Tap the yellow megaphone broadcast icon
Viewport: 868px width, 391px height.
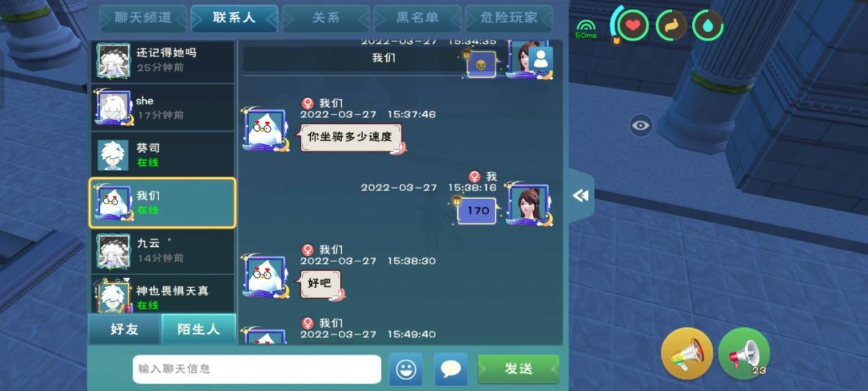pos(686,354)
